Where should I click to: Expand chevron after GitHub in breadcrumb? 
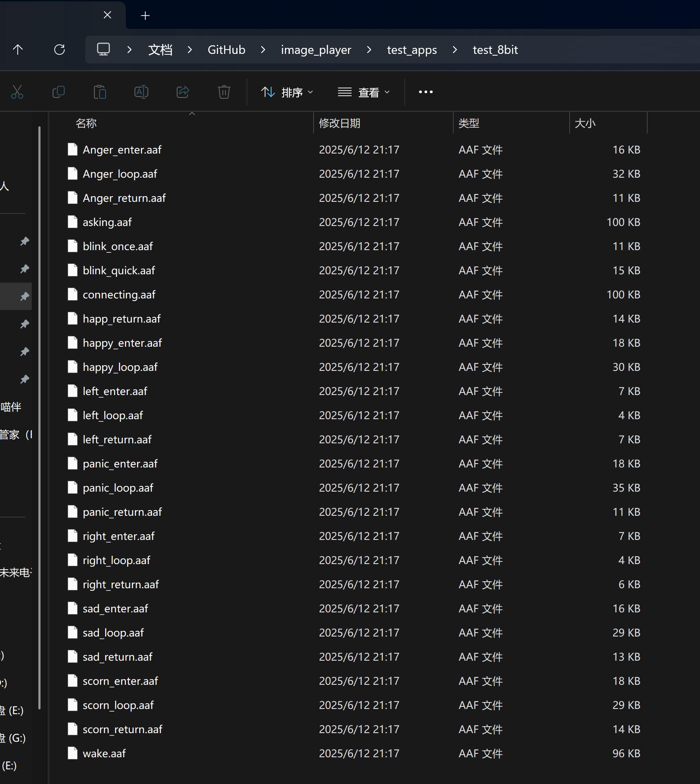click(263, 50)
